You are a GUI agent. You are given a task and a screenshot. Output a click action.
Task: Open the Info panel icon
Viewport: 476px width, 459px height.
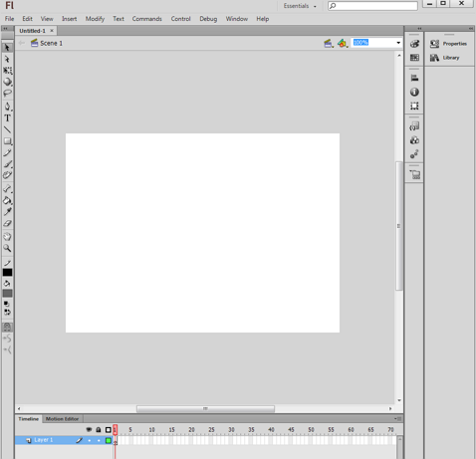tap(414, 92)
